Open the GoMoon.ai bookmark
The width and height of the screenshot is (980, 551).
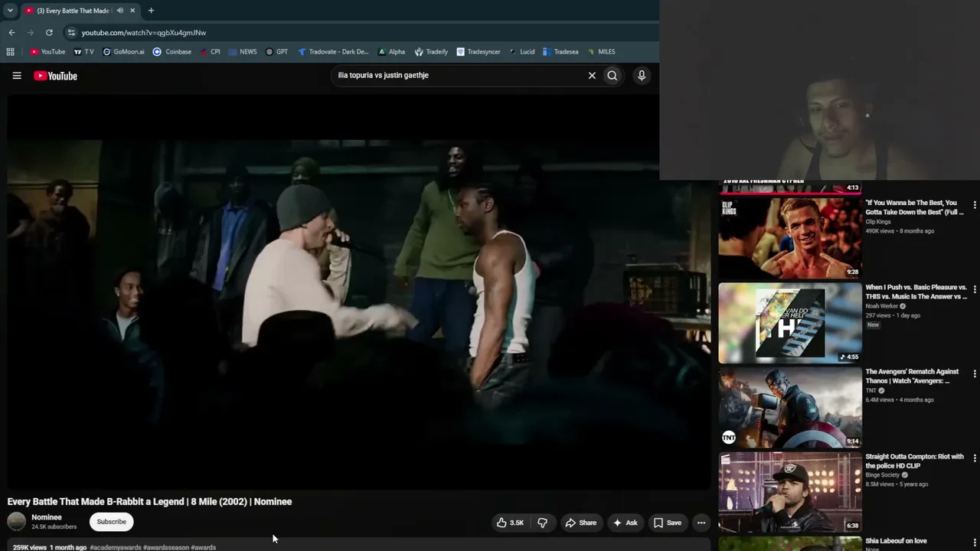123,52
